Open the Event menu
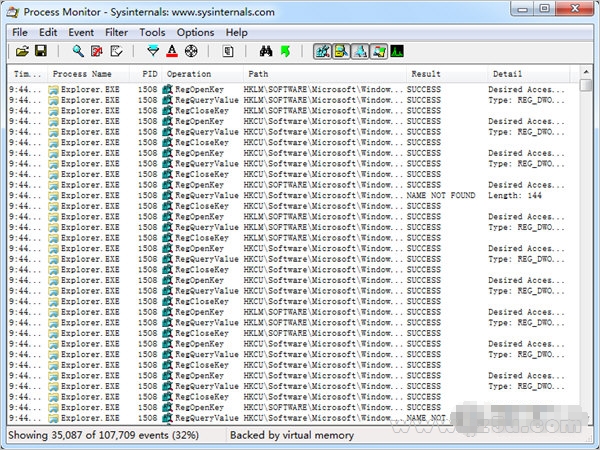The image size is (600, 450). click(x=81, y=33)
